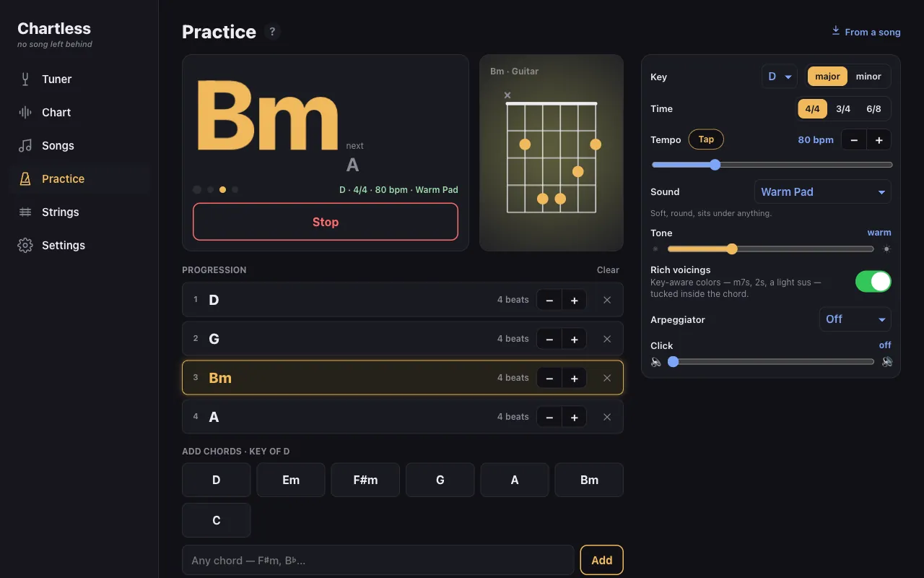Toggle the Rich voicings switch
Image resolution: width=924 pixels, height=578 pixels.
pos(873,282)
